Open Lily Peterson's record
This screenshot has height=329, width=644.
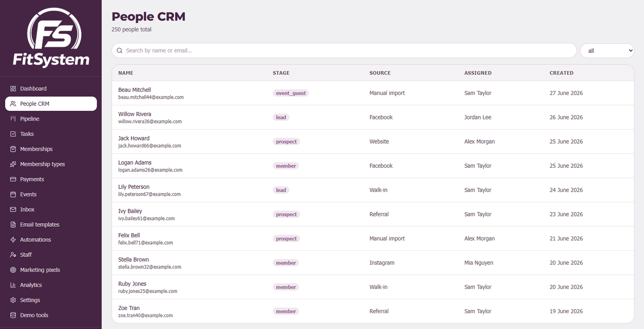pyautogui.click(x=373, y=190)
